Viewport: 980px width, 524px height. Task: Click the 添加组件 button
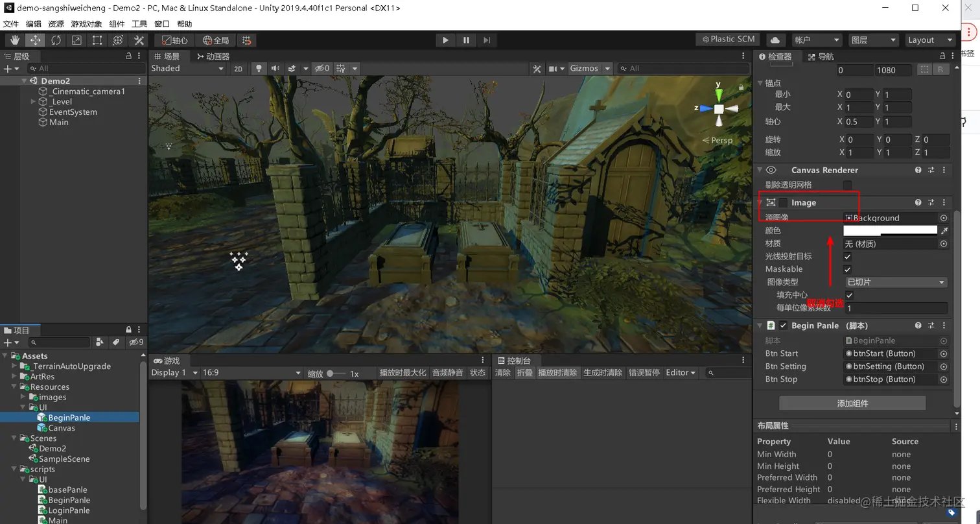click(852, 403)
